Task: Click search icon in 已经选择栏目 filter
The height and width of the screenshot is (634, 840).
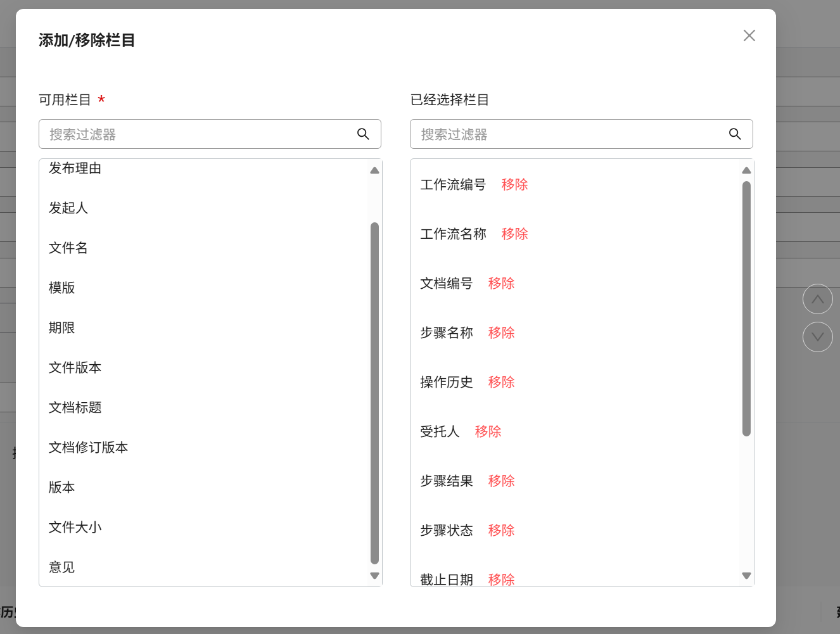Action: coord(735,134)
